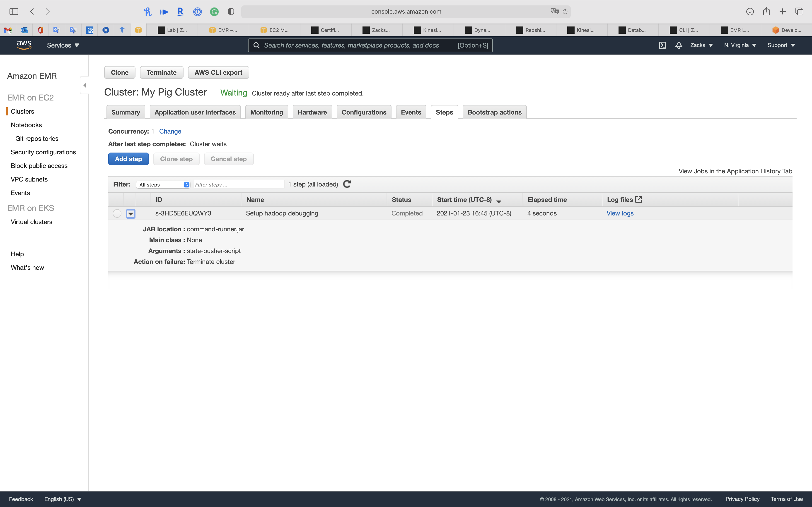Open AWS CloudShell icon in header
Image resolution: width=812 pixels, height=507 pixels.
[662, 45]
